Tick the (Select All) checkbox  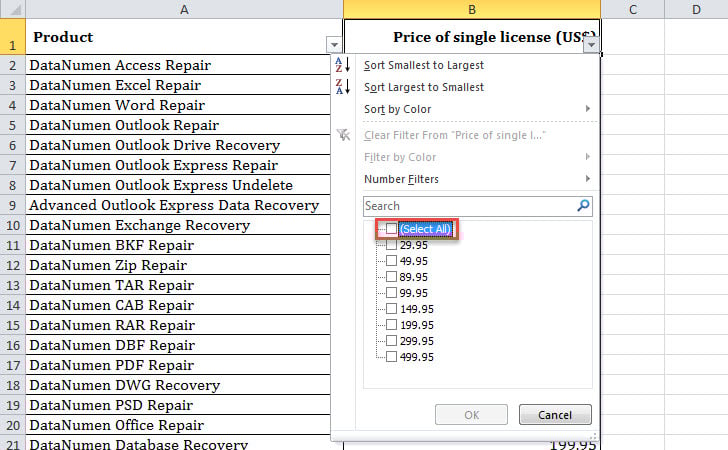click(391, 228)
